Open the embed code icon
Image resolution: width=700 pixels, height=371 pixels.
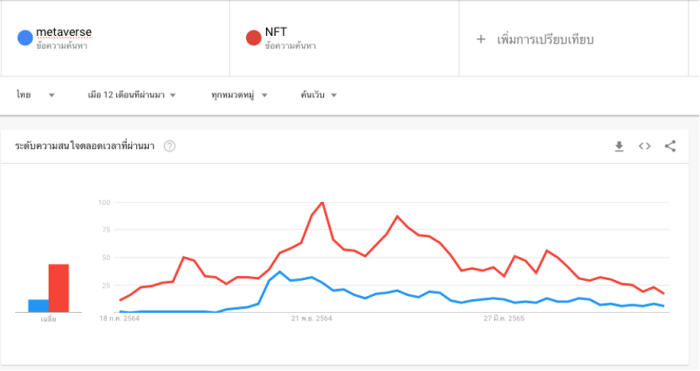pos(644,146)
